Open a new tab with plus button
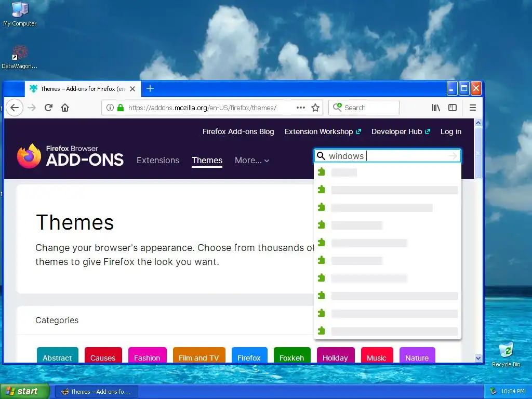The image size is (532, 399). click(x=150, y=88)
